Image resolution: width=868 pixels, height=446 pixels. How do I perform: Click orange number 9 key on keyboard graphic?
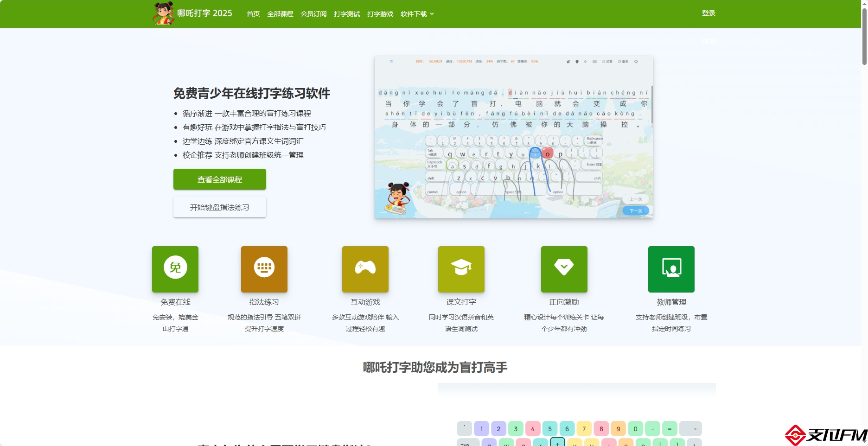pos(619,428)
